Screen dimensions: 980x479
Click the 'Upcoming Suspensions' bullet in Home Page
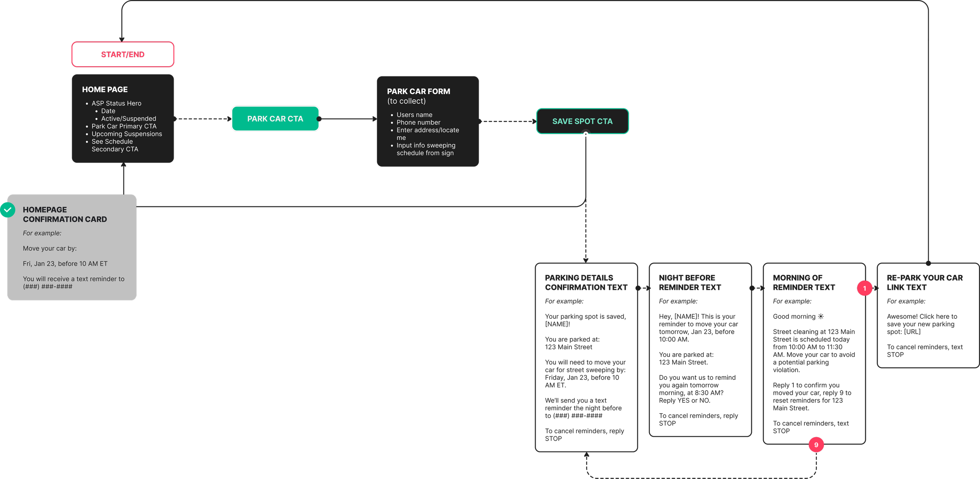127,134
